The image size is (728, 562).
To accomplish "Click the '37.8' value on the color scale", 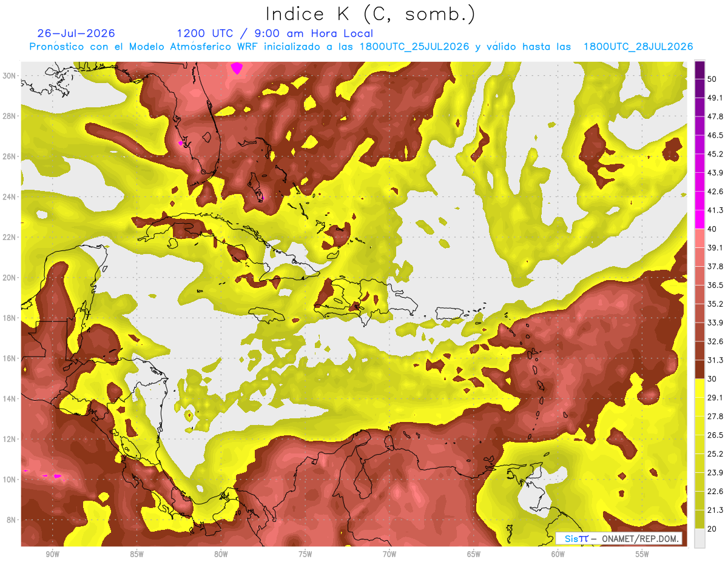I will 715,266.
